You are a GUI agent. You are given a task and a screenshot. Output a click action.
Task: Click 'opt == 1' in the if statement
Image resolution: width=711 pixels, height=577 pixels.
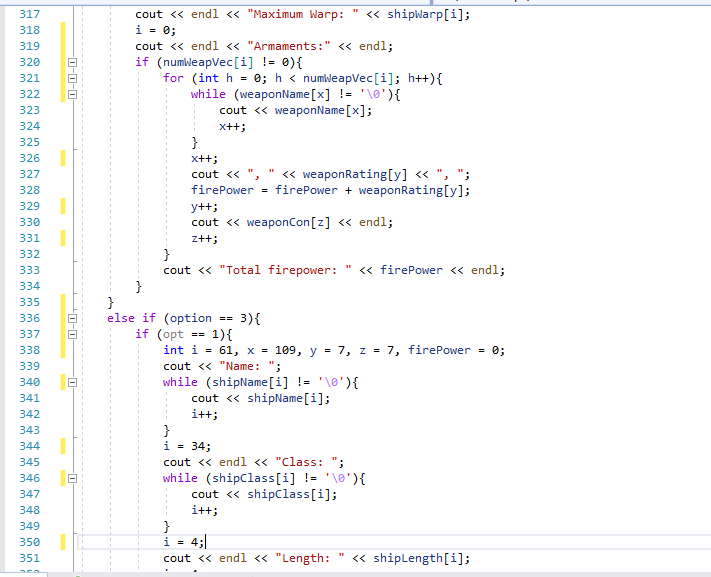coord(190,334)
